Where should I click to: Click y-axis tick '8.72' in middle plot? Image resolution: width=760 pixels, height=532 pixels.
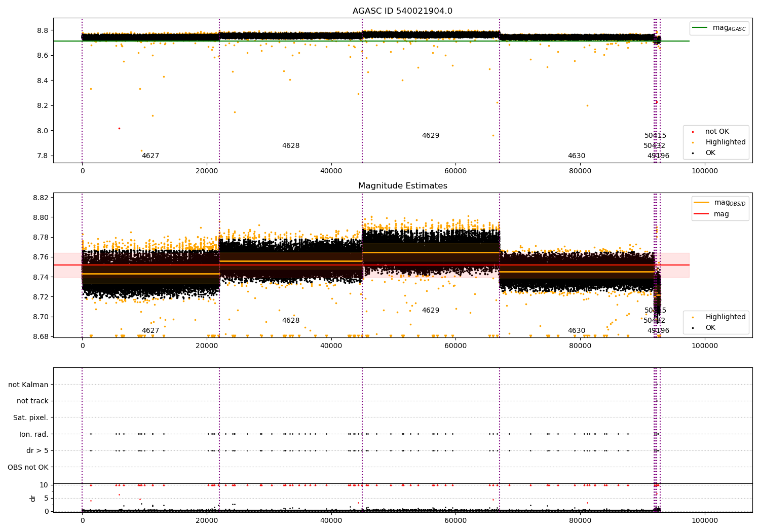tap(41, 297)
